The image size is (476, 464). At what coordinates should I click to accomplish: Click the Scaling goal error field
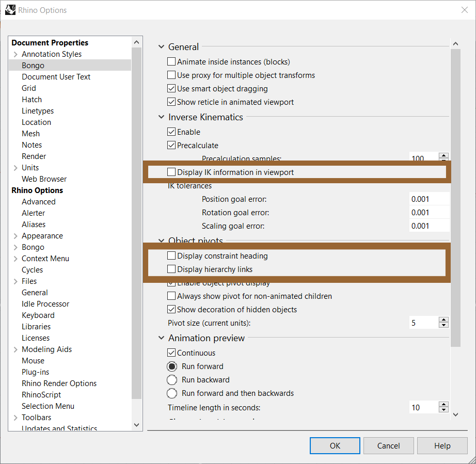pos(429,226)
